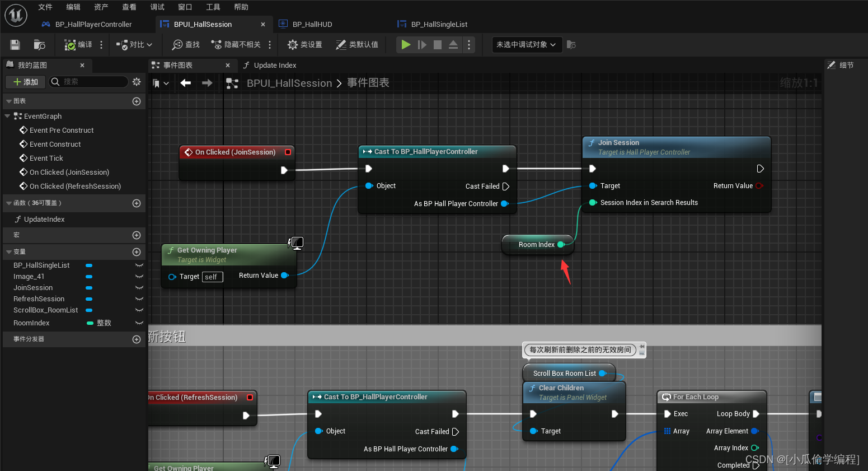Switch to the BP_HallHUD tab
The height and width of the screenshot is (471, 868).
(312, 25)
